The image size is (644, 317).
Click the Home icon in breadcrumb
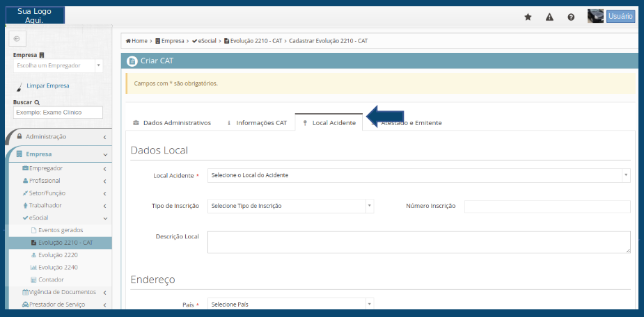(128, 41)
